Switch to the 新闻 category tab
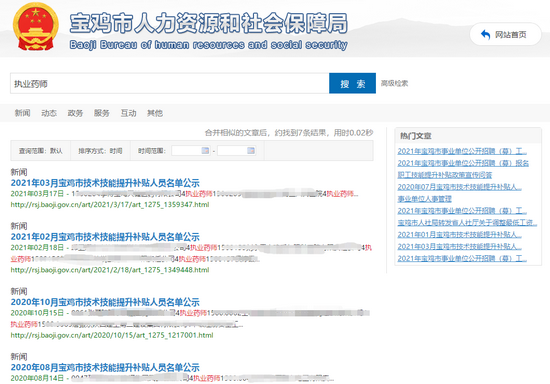 (22, 113)
